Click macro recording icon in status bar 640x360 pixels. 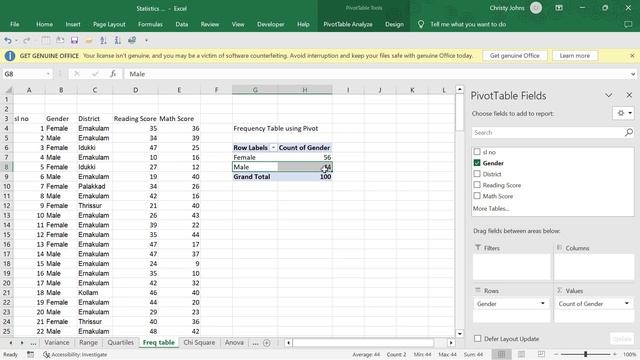[x=31, y=354]
